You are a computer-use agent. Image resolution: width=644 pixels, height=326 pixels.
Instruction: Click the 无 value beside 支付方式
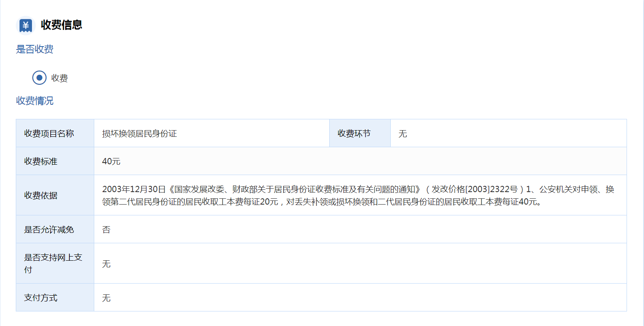[x=106, y=298]
